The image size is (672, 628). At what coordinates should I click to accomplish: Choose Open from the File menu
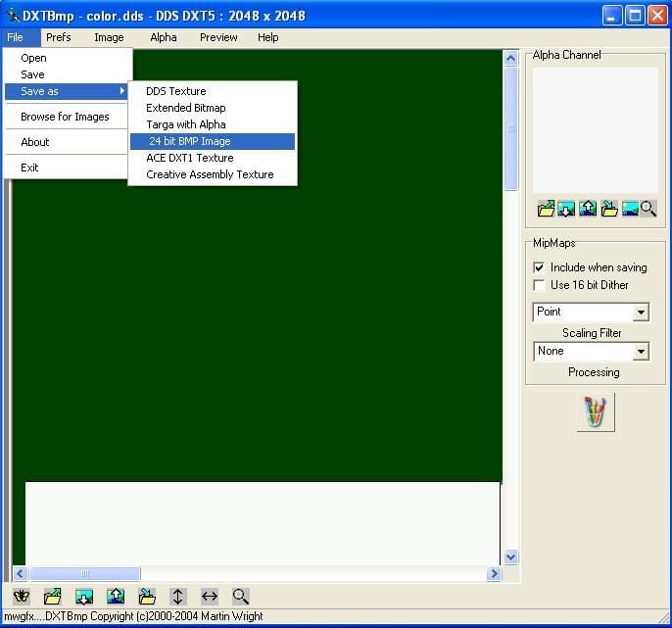click(67, 58)
